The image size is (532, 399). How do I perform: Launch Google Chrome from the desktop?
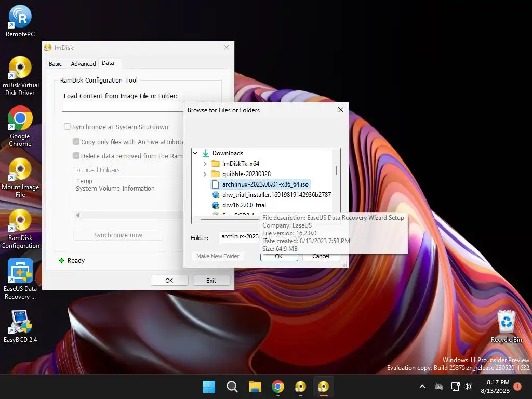tap(20, 127)
